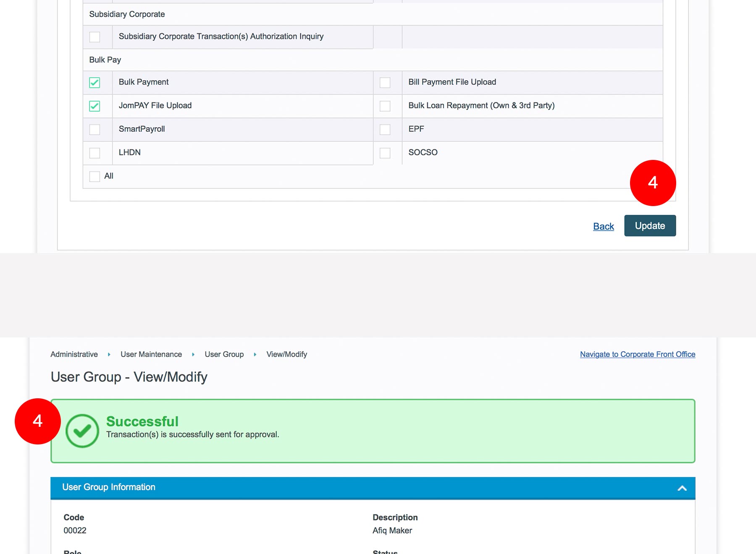Open User Maintenance breadcrumb item
Screen dimensions: 756x554
(x=151, y=354)
